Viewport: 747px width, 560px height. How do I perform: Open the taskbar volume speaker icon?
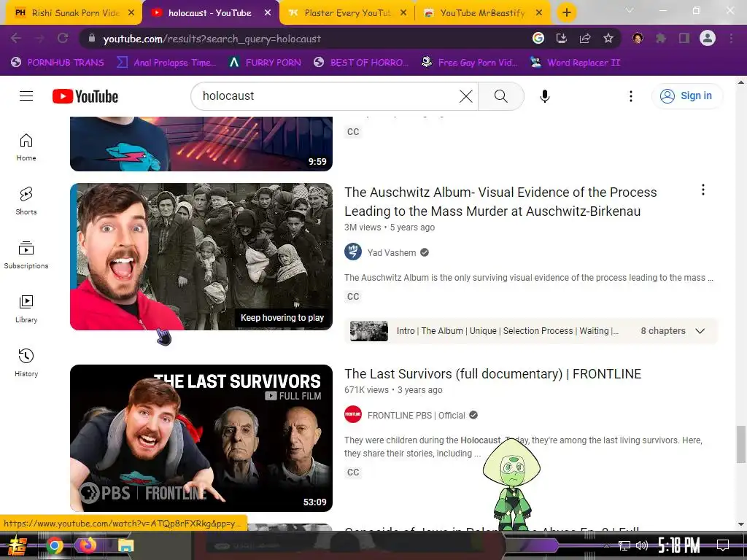[642, 545]
